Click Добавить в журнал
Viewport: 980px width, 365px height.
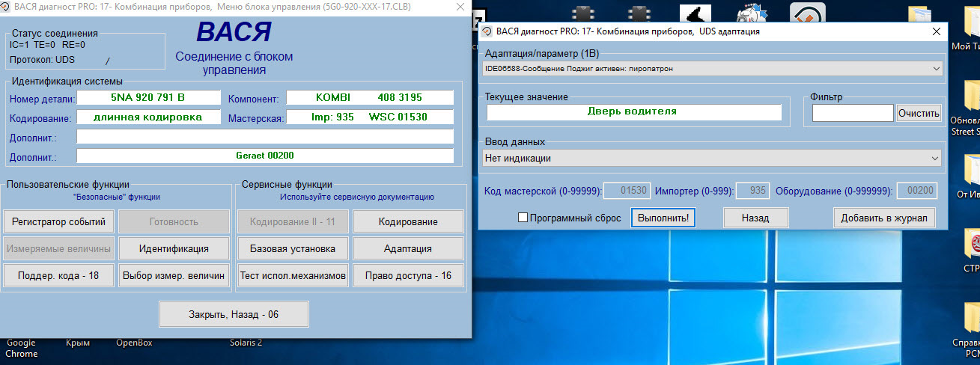coord(884,218)
